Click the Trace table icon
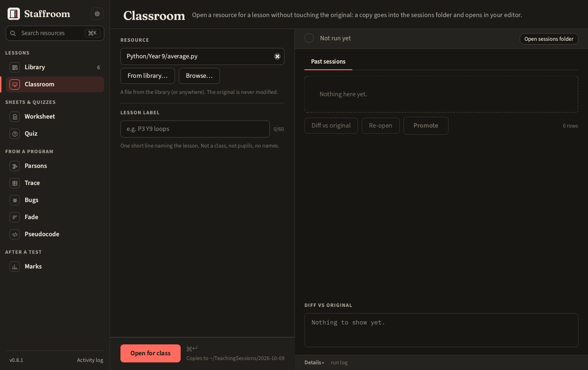 click(15, 183)
